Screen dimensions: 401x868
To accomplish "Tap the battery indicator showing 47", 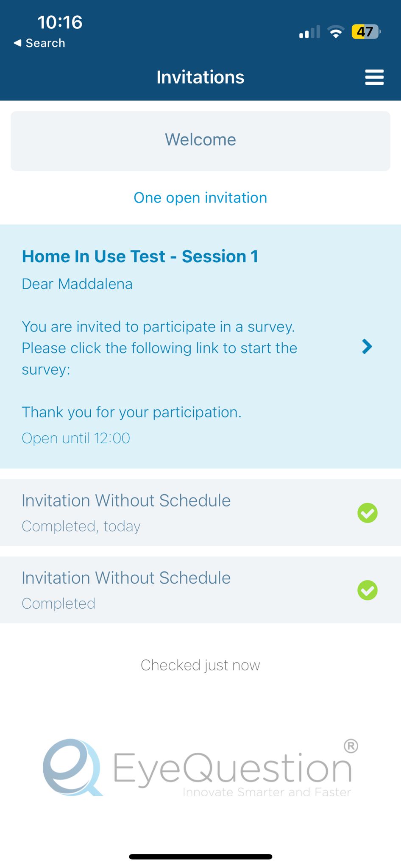I will point(365,32).
